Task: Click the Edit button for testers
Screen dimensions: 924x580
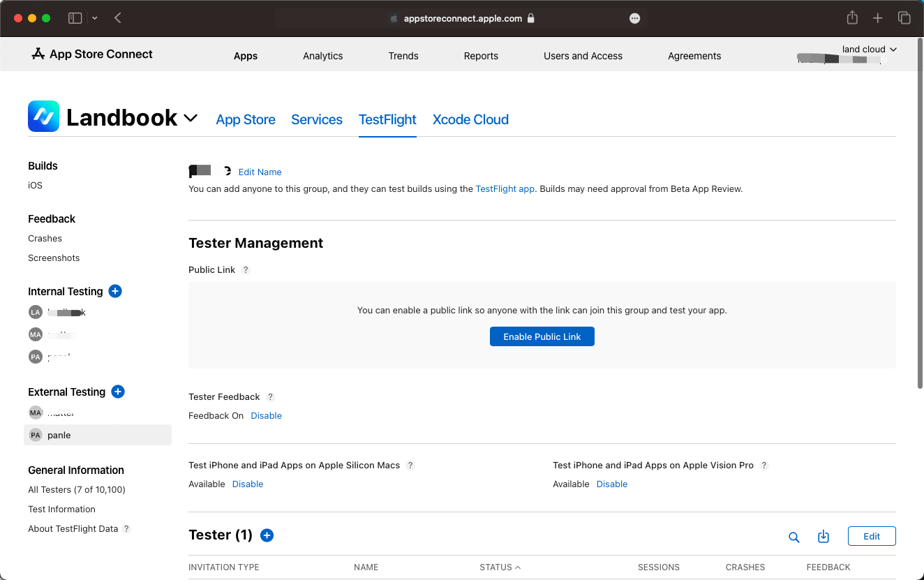Action: [872, 536]
